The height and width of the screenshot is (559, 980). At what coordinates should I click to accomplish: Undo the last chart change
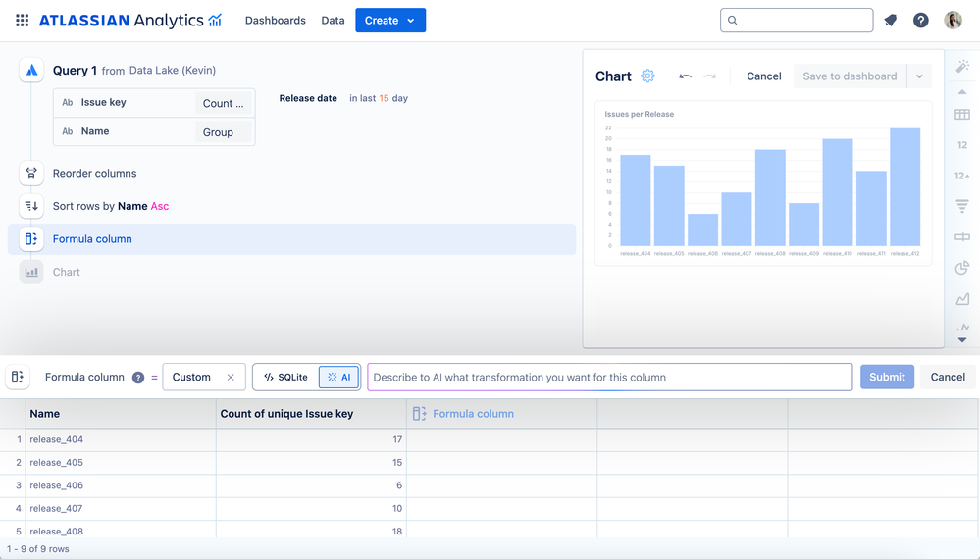685,76
